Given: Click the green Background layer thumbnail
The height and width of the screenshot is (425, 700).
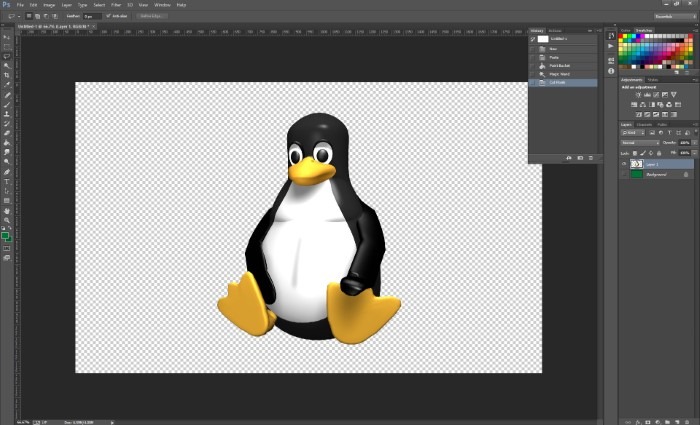Looking at the screenshot, I should tap(637, 175).
